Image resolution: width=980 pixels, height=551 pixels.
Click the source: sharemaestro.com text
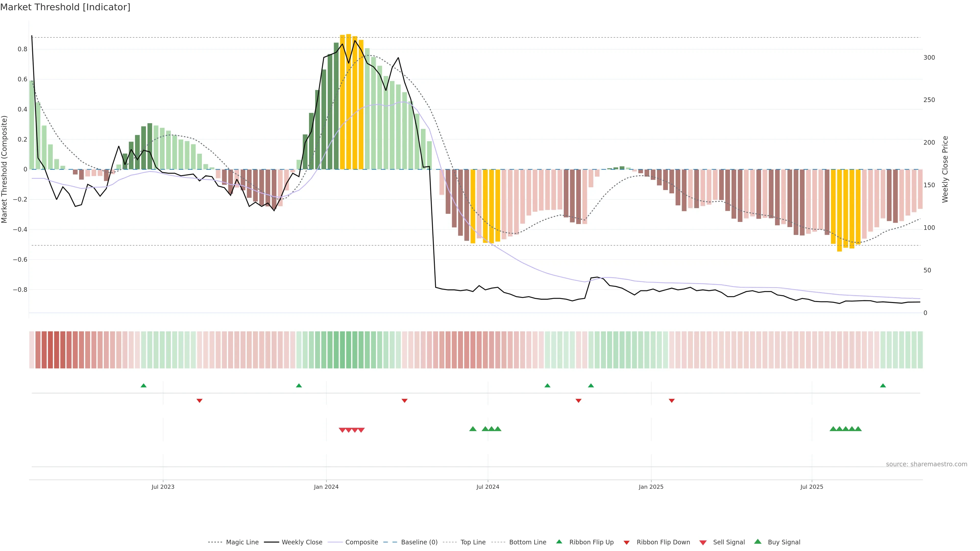(x=926, y=464)
